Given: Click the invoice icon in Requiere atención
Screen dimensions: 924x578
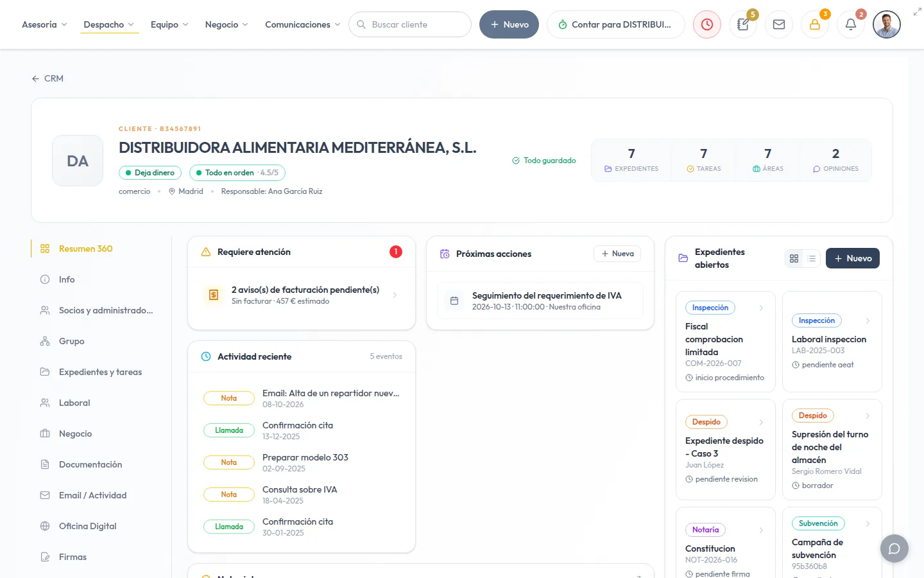Looking at the screenshot, I should (214, 295).
